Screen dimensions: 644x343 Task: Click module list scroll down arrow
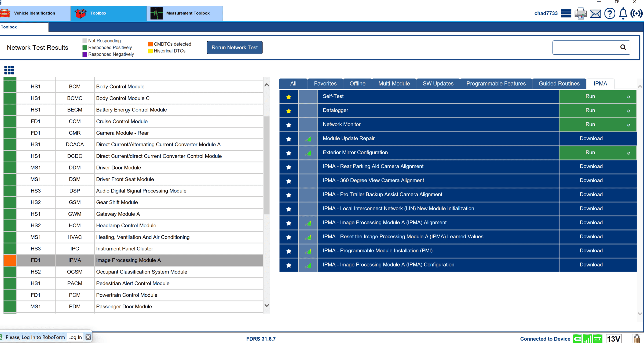pos(267,305)
